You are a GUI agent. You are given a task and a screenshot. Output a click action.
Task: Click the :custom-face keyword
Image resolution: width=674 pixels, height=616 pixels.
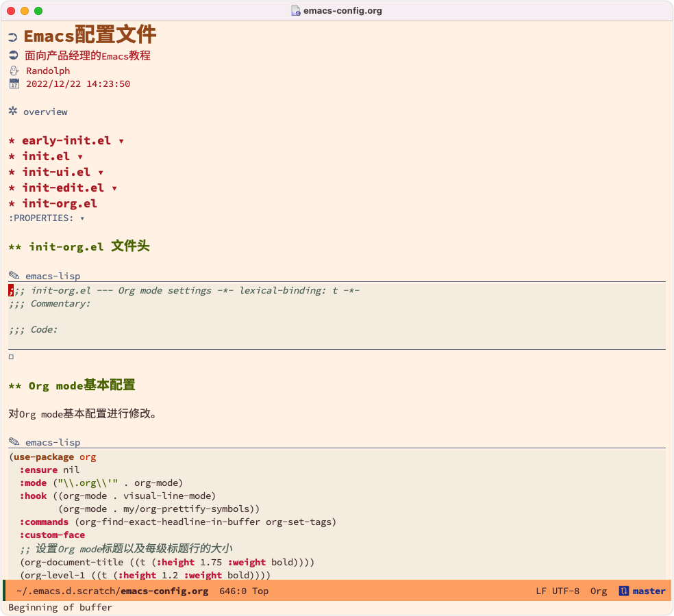[53, 535]
